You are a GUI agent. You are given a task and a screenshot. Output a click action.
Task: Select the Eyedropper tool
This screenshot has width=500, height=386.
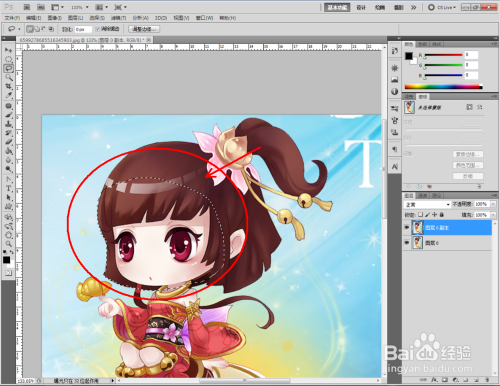pos(8,95)
